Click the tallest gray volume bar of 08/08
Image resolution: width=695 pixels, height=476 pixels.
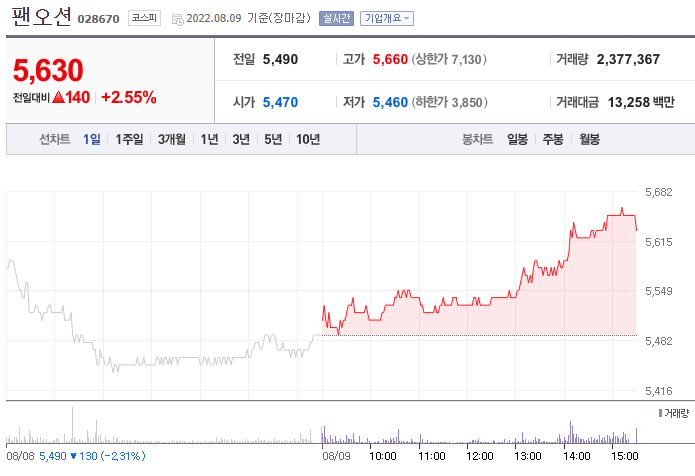coord(73,425)
